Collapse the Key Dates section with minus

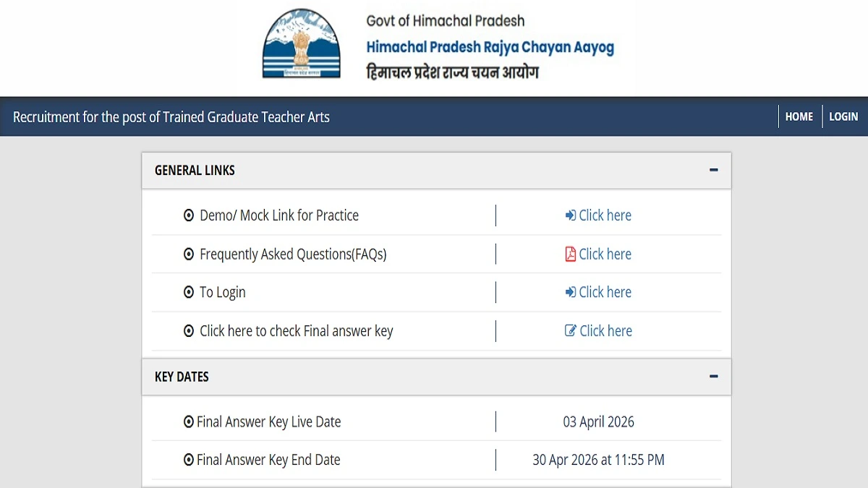point(713,377)
